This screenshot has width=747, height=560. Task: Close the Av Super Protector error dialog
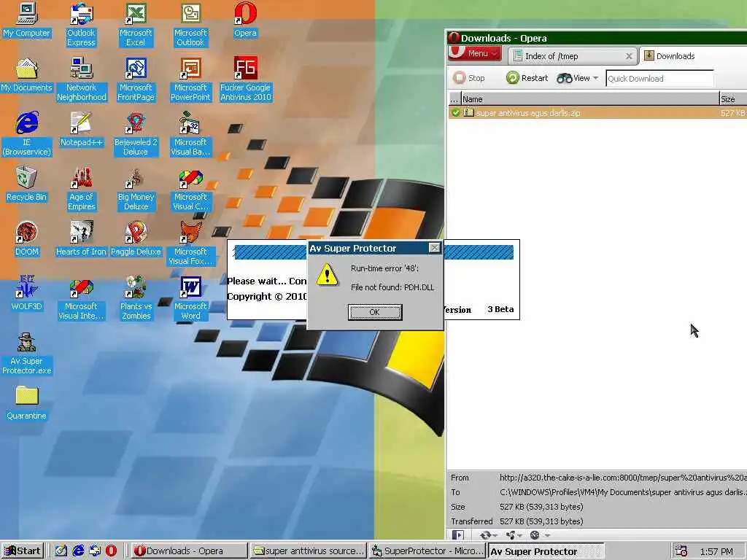[x=435, y=248]
